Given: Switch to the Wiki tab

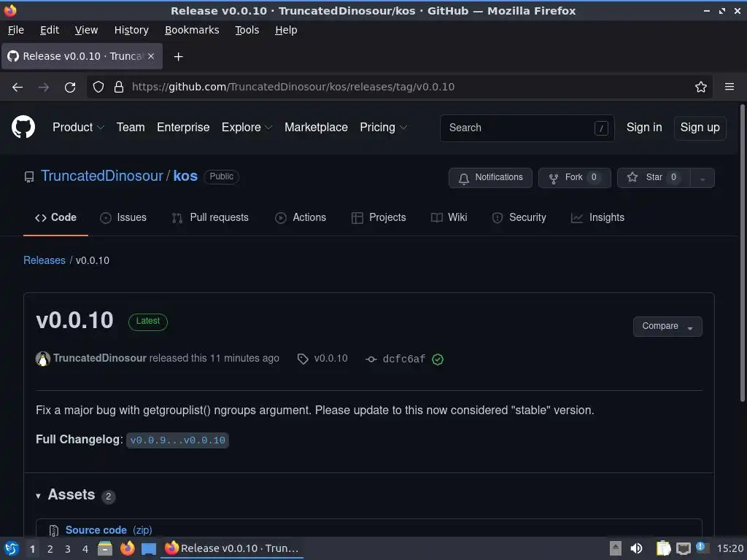Looking at the screenshot, I should 449,217.
